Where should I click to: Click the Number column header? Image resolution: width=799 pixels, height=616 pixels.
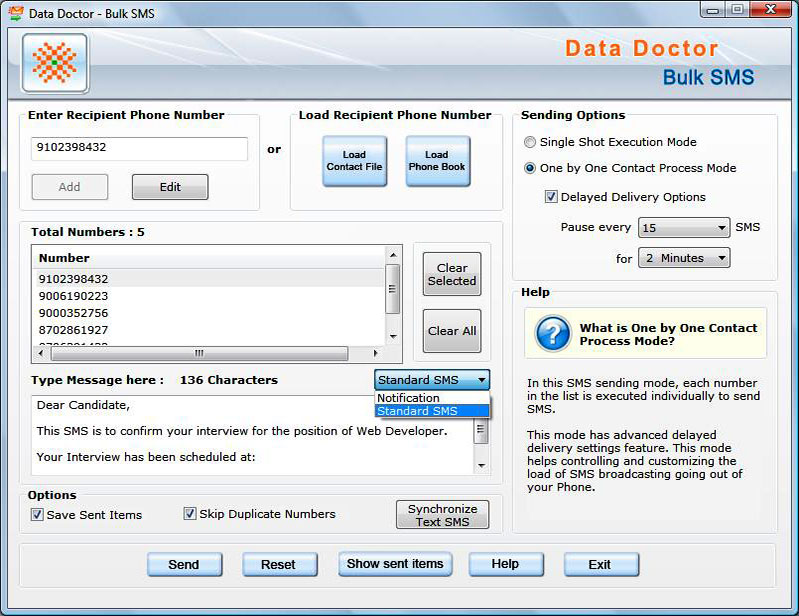[x=208, y=258]
